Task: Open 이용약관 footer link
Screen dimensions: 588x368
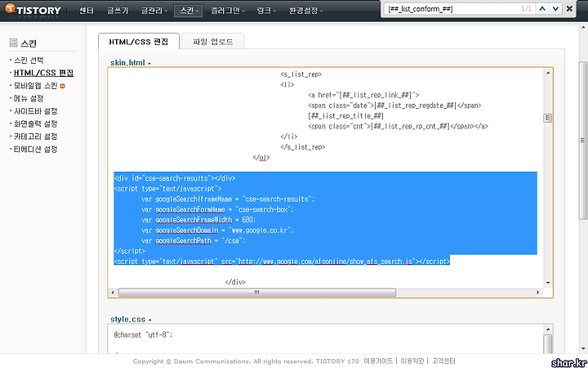Action: coord(412,361)
